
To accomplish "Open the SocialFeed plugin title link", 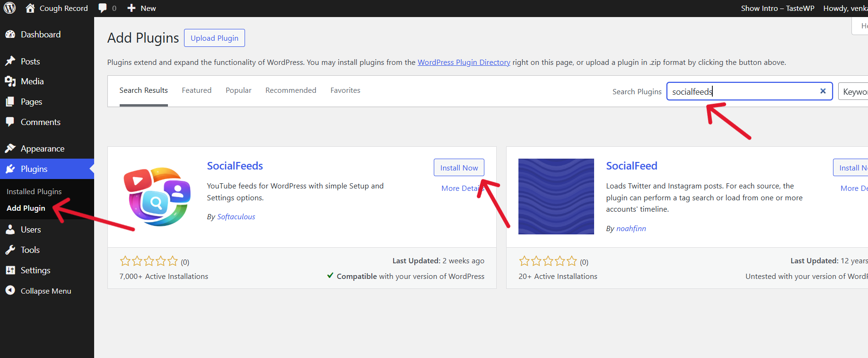I will point(631,166).
